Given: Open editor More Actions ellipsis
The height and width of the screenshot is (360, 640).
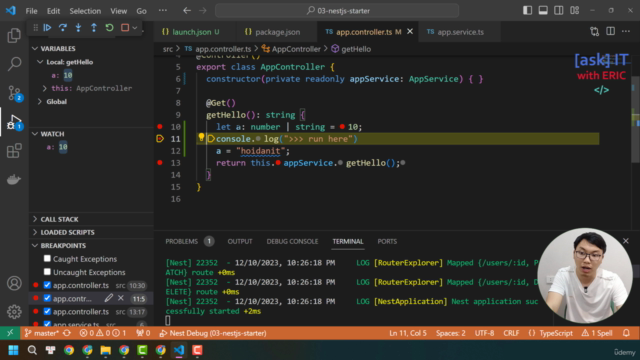Looking at the screenshot, I should (626, 31).
